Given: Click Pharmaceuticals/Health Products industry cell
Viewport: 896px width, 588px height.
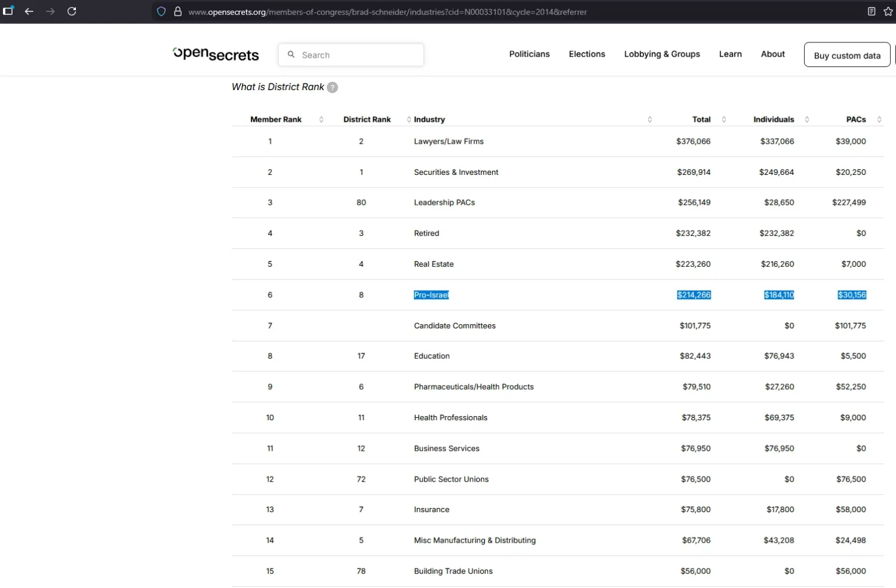Looking at the screenshot, I should pos(474,387).
